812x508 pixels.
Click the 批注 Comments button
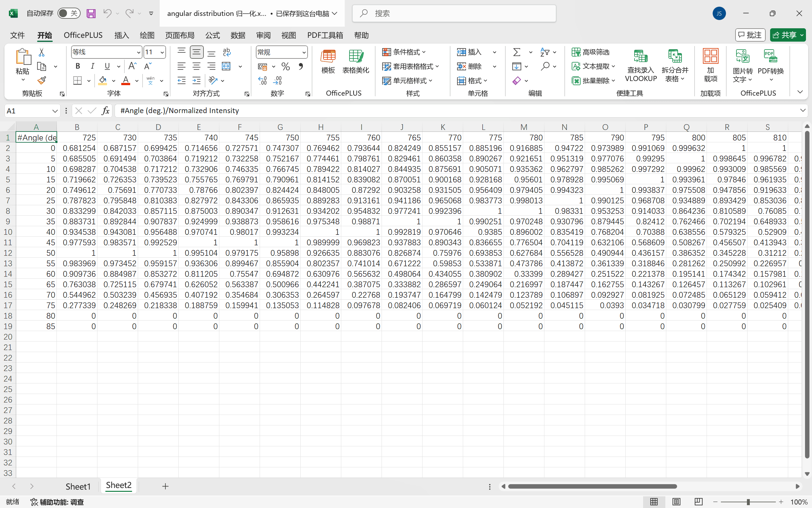[x=750, y=35]
